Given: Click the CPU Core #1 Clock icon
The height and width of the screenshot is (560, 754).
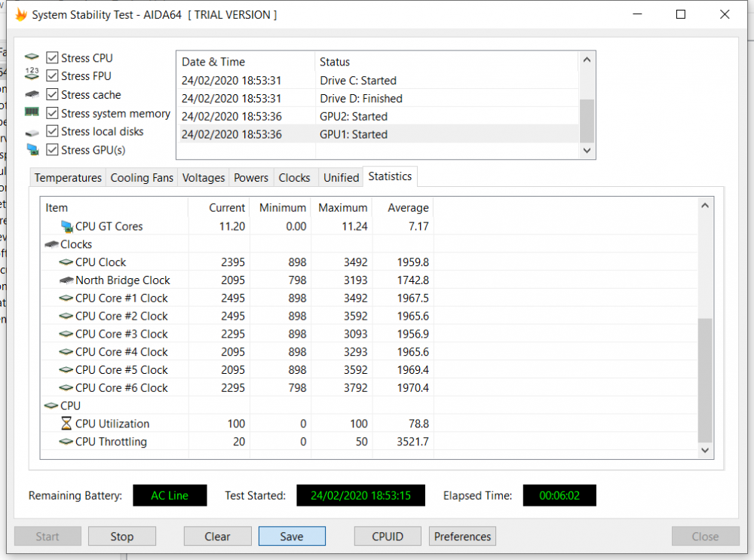Looking at the screenshot, I should pos(66,298).
